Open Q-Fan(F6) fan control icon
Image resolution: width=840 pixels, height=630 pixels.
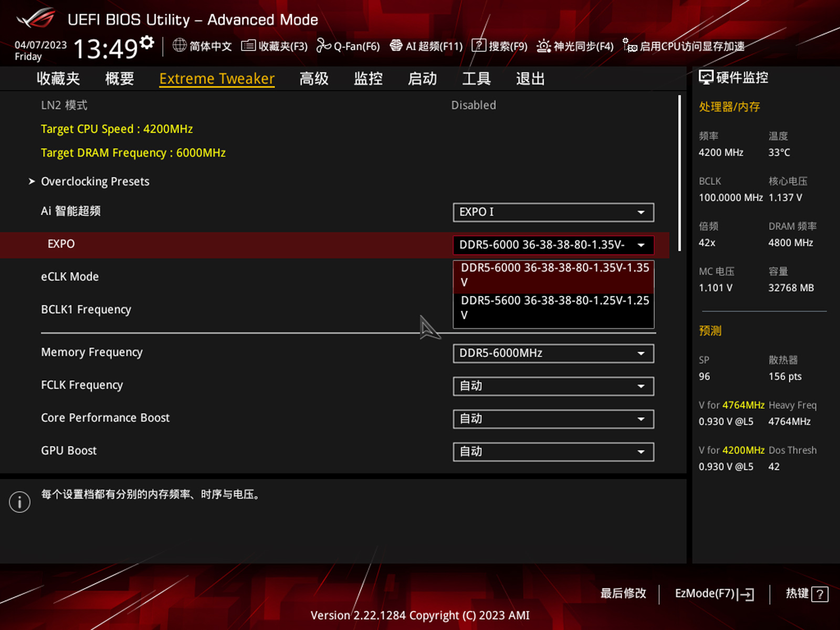323,46
